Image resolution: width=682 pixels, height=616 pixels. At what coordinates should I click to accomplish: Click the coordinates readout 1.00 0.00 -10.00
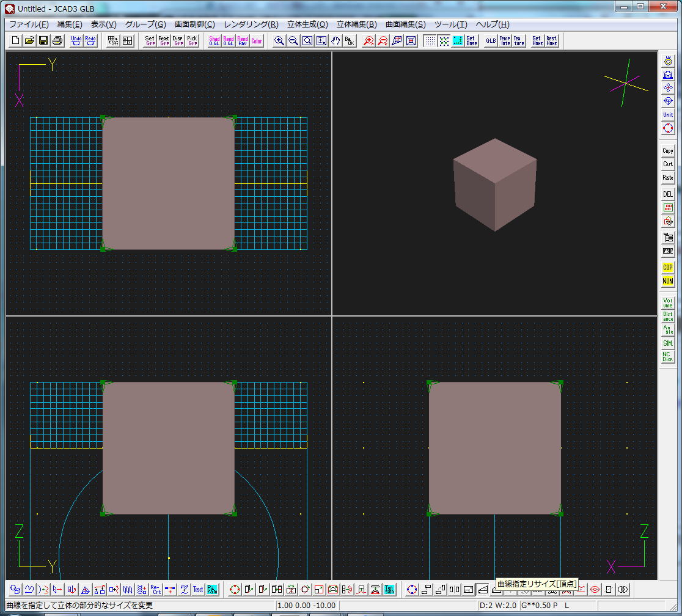click(307, 606)
